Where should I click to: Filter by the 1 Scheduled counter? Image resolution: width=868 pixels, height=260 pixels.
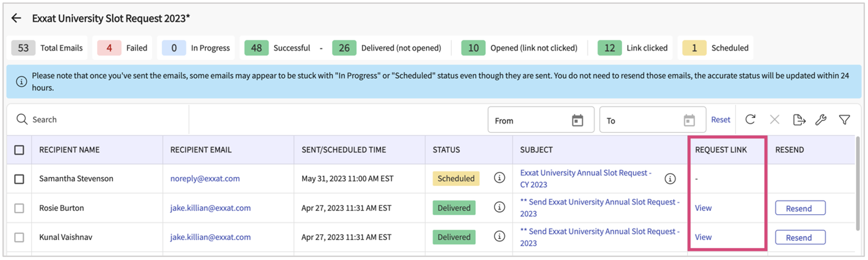click(715, 48)
